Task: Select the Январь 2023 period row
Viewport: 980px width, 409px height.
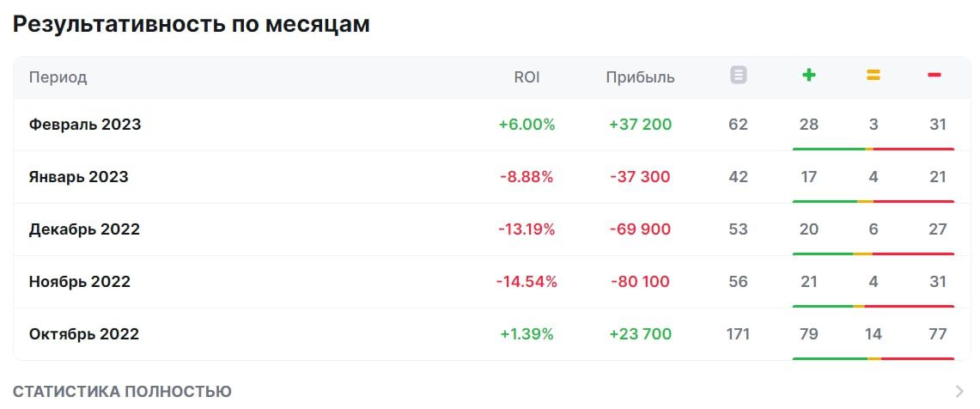Action: click(492, 177)
